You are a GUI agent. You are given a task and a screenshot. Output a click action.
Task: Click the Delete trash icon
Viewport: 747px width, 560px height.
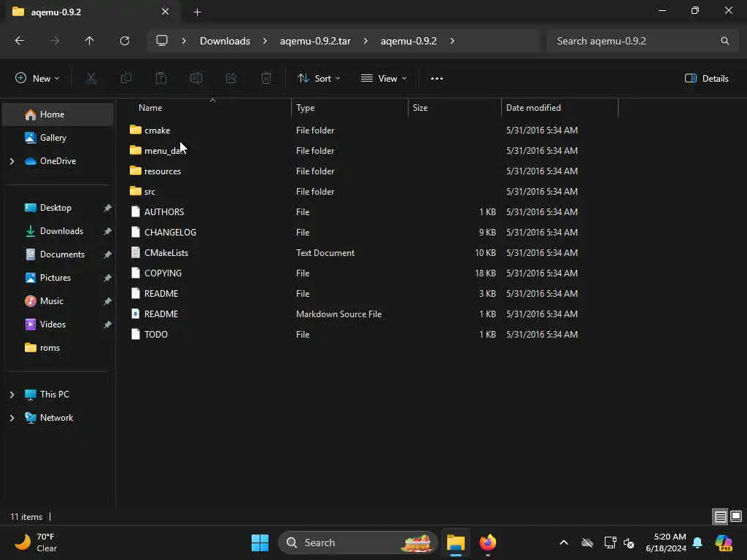(266, 78)
